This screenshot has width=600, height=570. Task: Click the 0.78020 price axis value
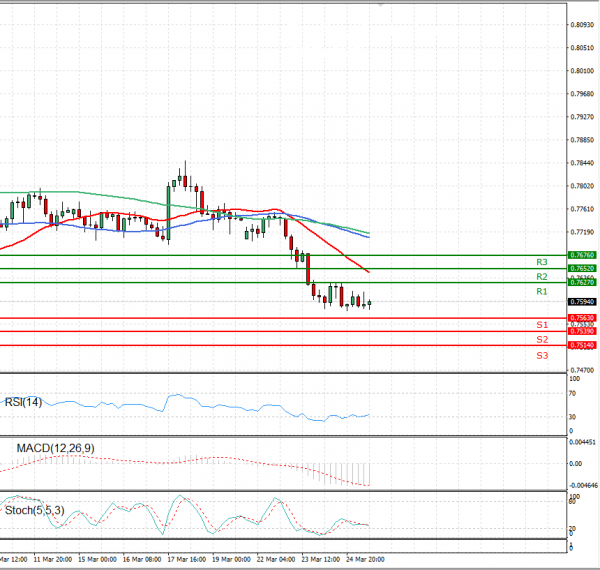click(x=582, y=186)
